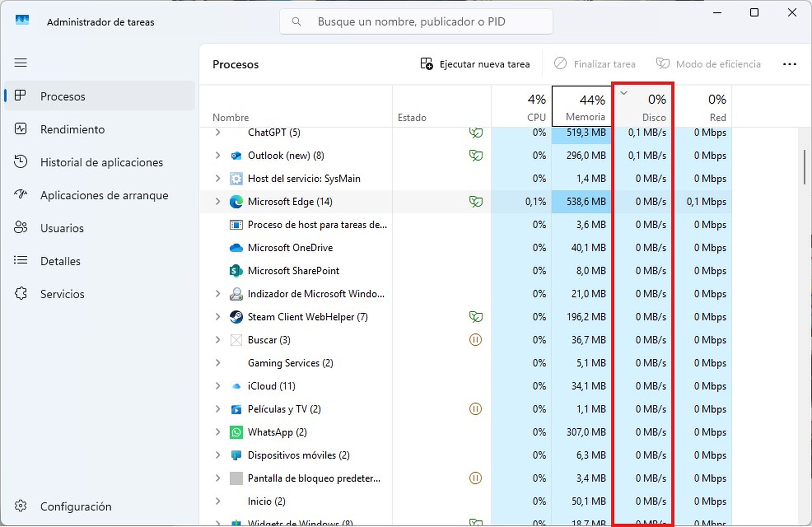The height and width of the screenshot is (527, 812).
Task: Click the Indizador de Microsoft Windows icon
Action: (x=236, y=294)
